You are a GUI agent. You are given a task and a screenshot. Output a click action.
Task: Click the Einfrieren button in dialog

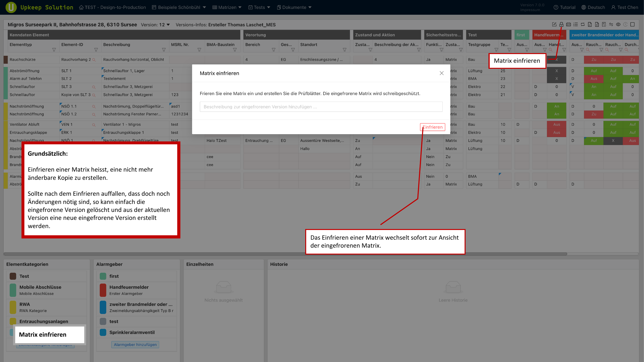pos(432,127)
